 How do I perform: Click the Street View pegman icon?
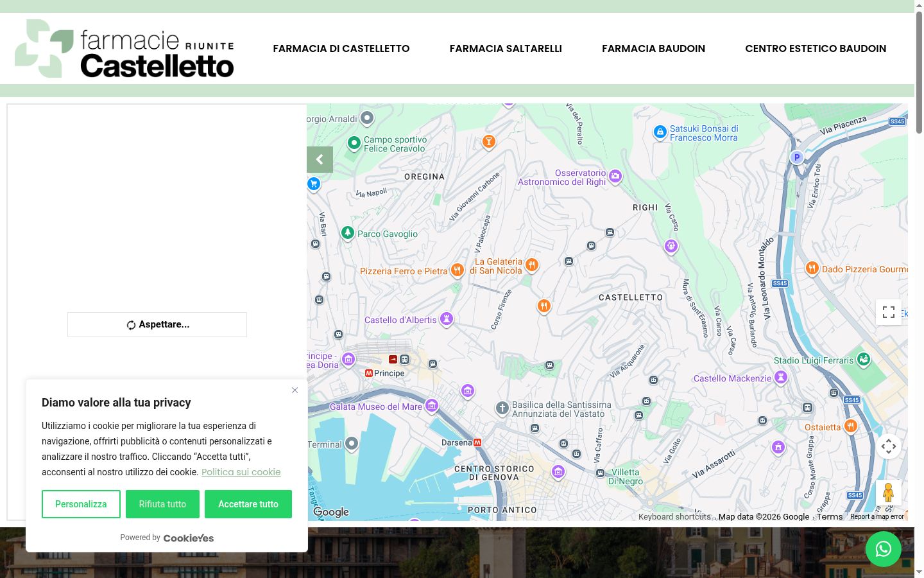pos(889,493)
